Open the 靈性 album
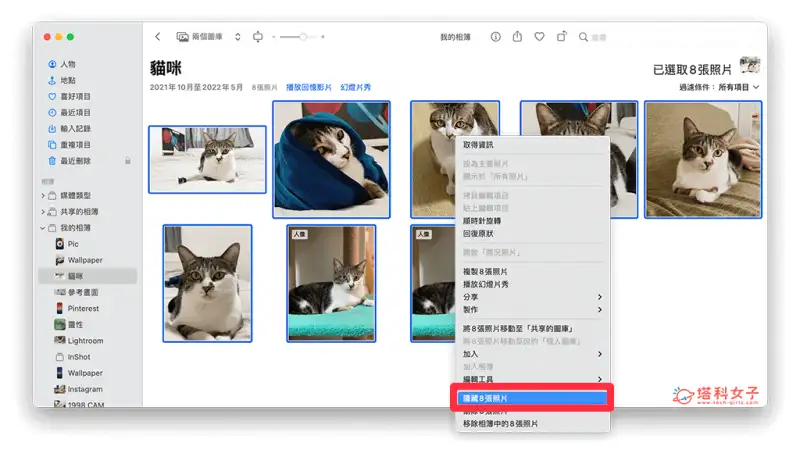This screenshot has height=450, width=800. tap(75, 324)
